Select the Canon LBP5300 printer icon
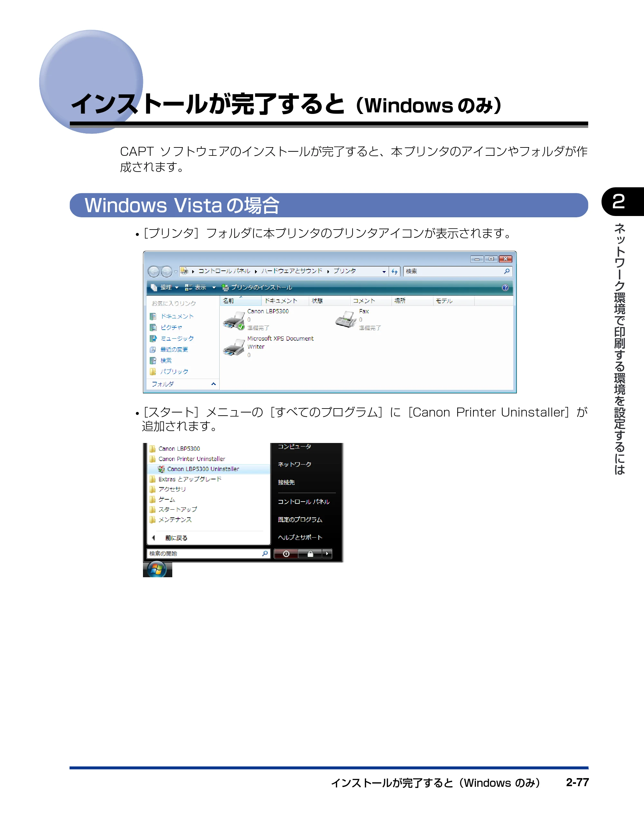Viewport: 644px width, 828px height. pos(234,321)
